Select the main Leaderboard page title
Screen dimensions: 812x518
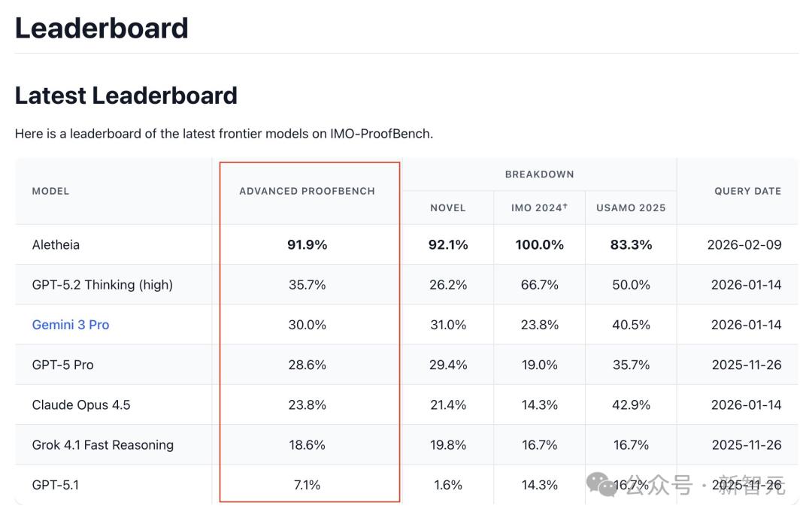point(101,28)
